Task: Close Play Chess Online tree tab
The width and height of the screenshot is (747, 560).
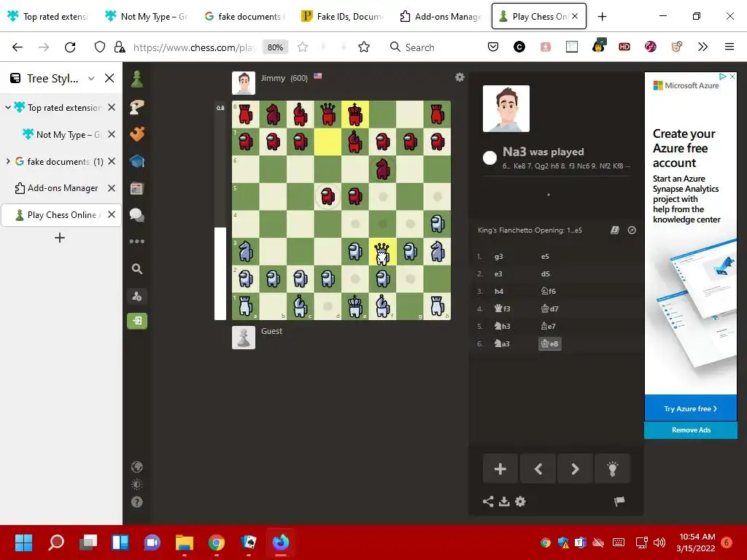Action: [x=112, y=215]
